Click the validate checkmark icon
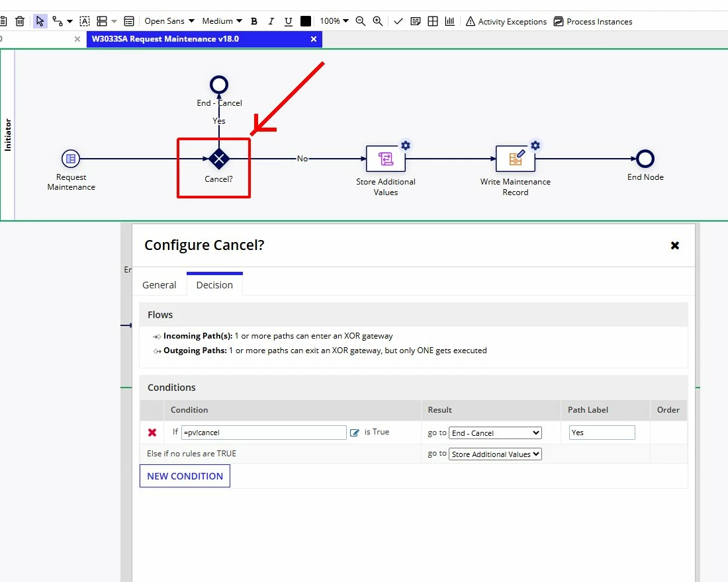The height and width of the screenshot is (582, 728). 398,21
